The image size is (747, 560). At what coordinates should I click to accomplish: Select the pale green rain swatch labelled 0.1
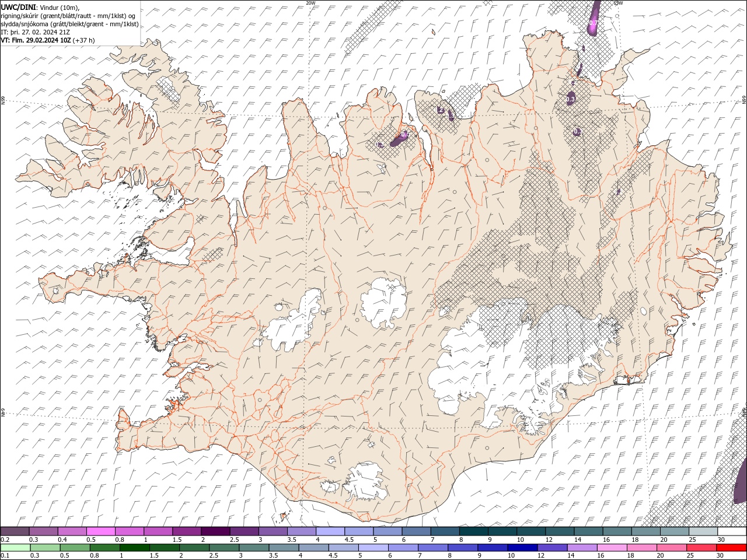click(15, 547)
